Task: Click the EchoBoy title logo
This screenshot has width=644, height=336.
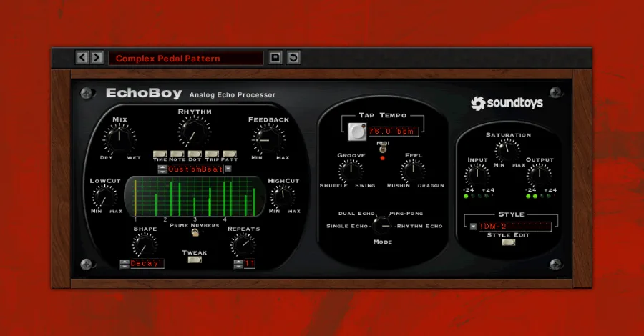Action: click(144, 93)
